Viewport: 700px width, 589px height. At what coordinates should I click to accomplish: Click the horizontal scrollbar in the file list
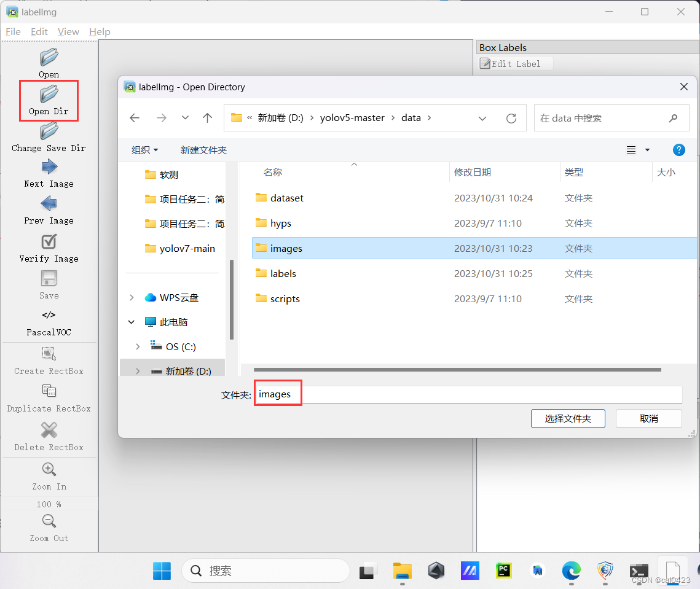[x=457, y=370]
